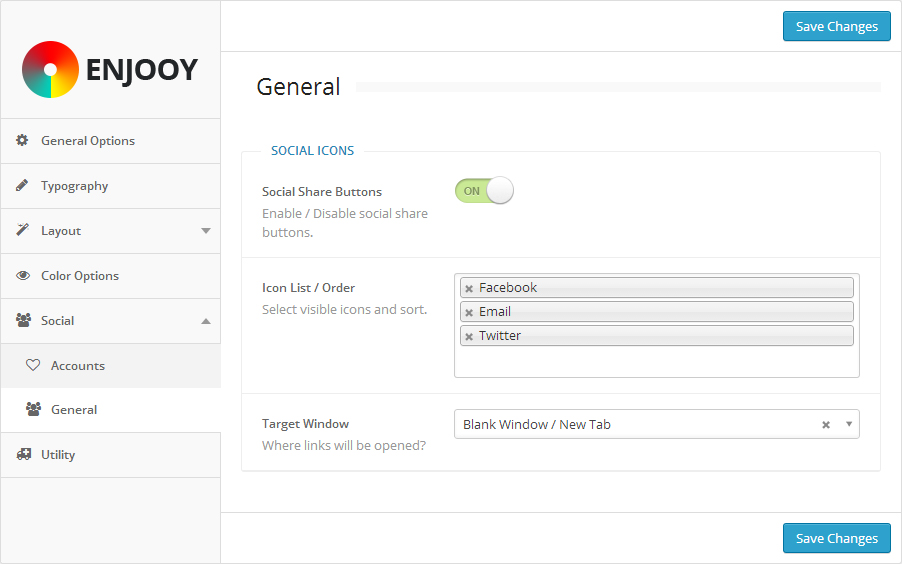This screenshot has height=564, width=902.
Task: Collapse the Social menu arrow
Action: click(206, 321)
